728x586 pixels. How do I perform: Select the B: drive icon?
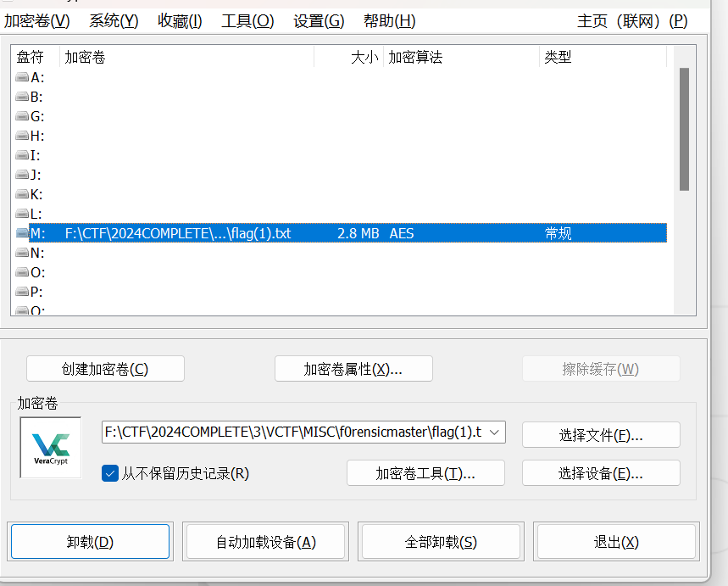point(22,97)
